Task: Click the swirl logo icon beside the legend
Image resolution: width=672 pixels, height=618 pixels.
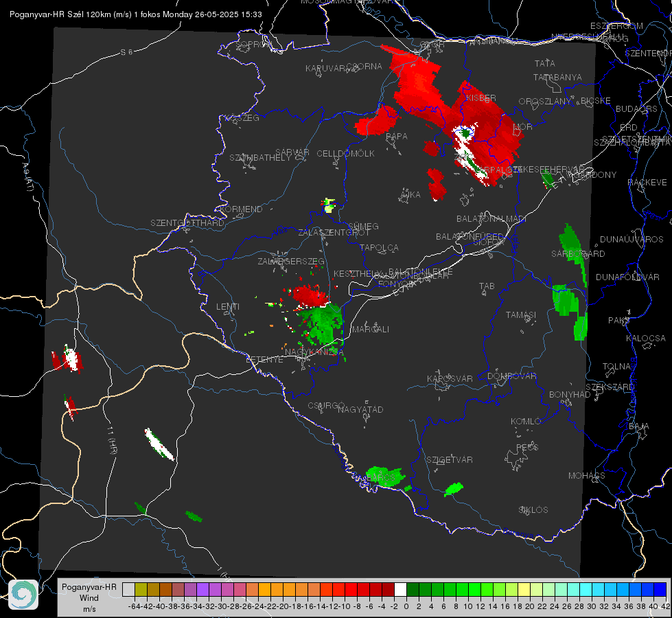Action: (x=23, y=595)
